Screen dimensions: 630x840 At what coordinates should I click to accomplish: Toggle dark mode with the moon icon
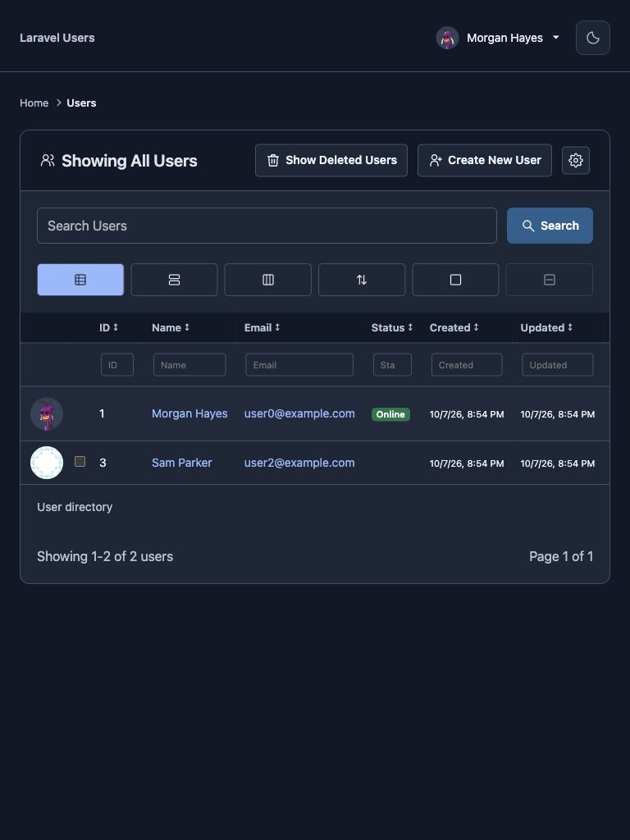coord(592,38)
